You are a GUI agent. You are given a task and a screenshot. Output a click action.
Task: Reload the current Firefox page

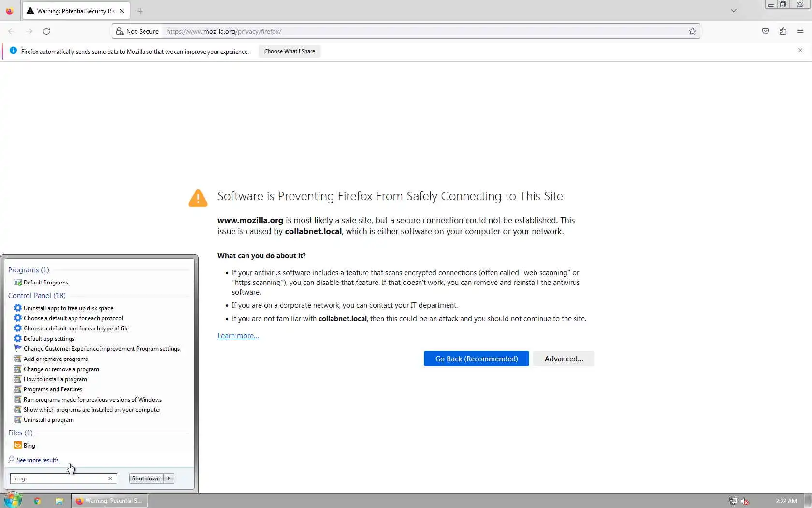click(46, 31)
